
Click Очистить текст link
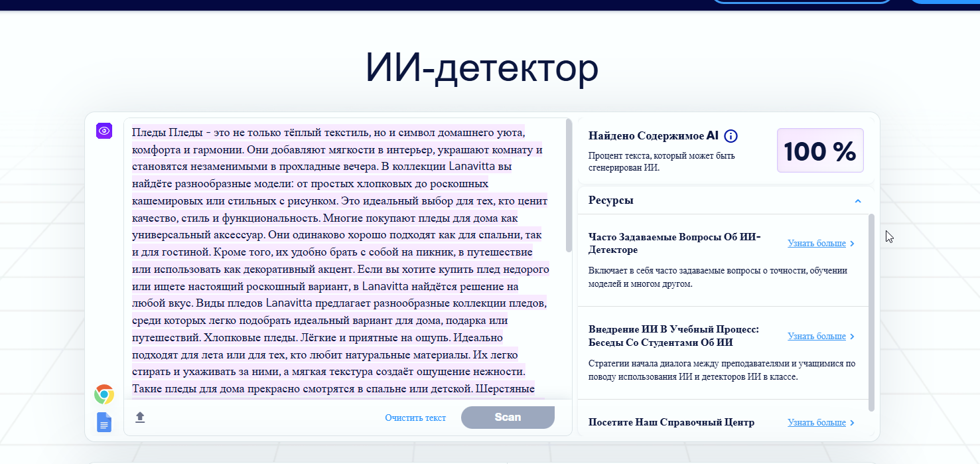point(415,418)
